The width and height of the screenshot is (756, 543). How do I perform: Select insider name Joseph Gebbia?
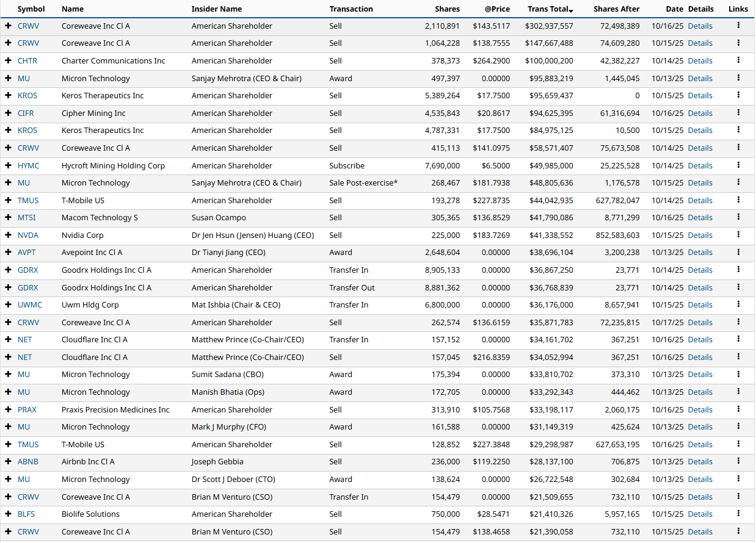(217, 461)
